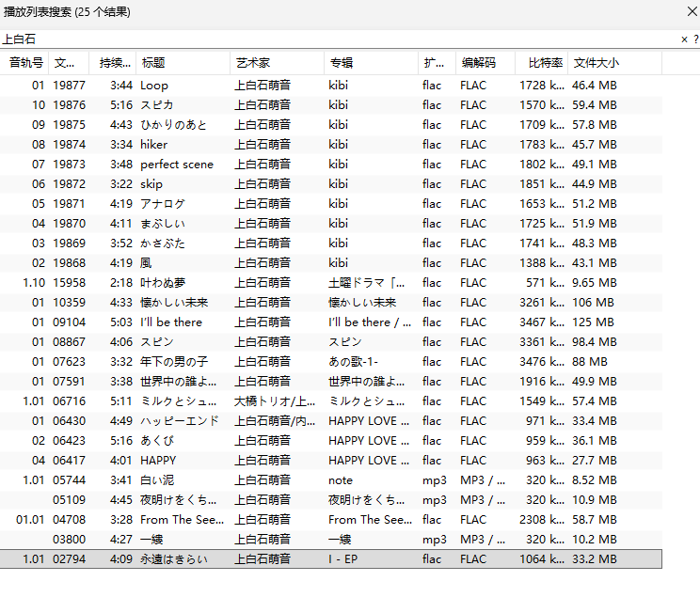700x597 pixels.
Task: Sort by the 音轨号 column header
Action: pos(25,63)
